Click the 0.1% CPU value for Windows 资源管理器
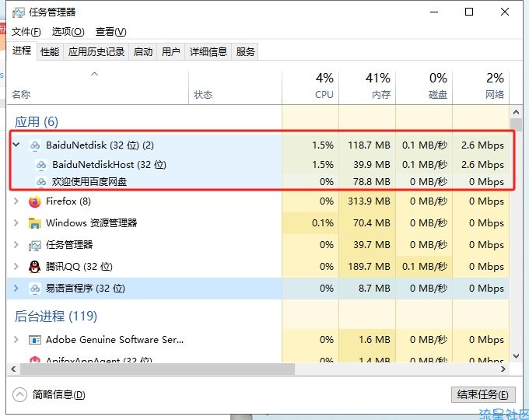 coord(323,223)
